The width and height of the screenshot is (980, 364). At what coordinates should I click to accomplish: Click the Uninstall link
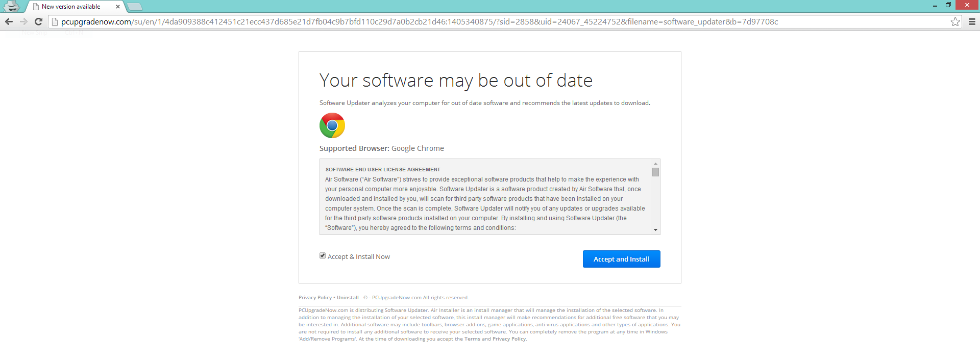[x=348, y=298]
